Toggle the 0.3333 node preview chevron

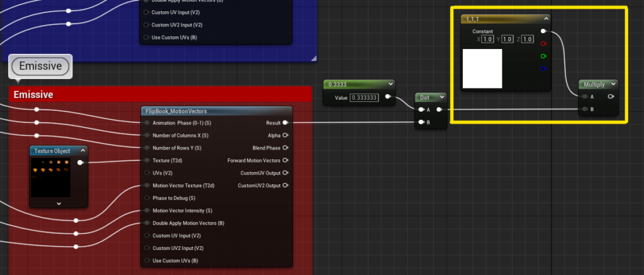(x=390, y=84)
